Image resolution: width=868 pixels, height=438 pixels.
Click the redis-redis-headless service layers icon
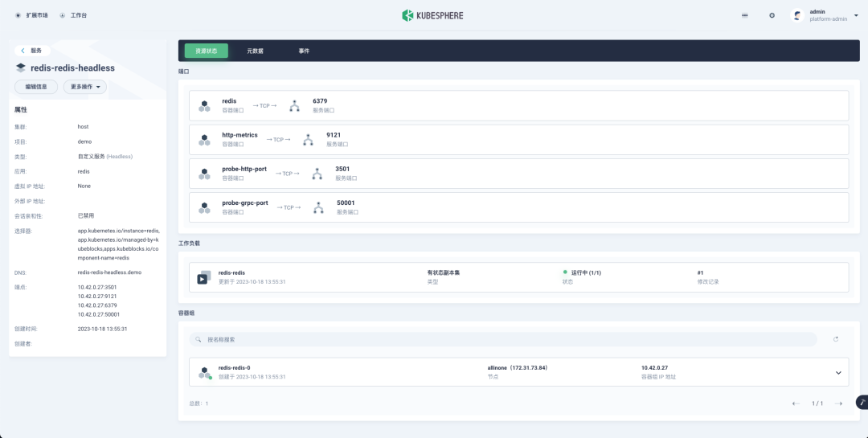coord(20,68)
